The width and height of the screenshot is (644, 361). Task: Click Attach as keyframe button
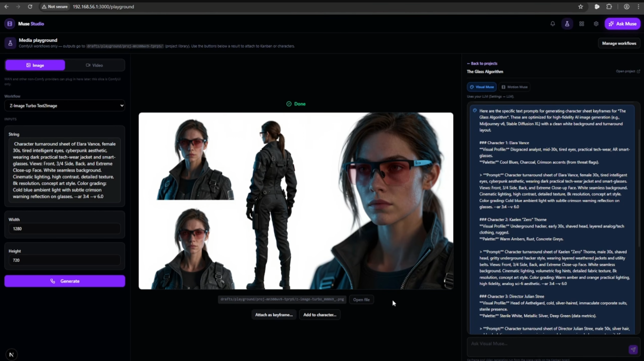coord(274,314)
